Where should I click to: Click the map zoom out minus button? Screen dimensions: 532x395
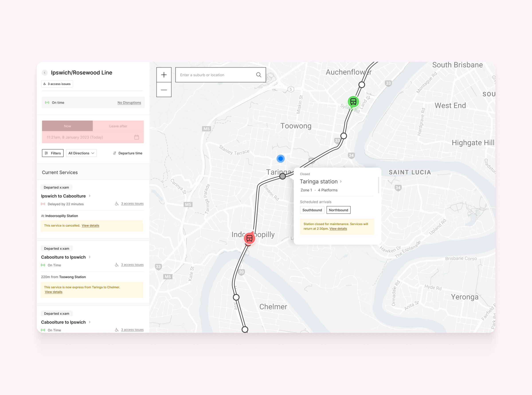tap(164, 90)
